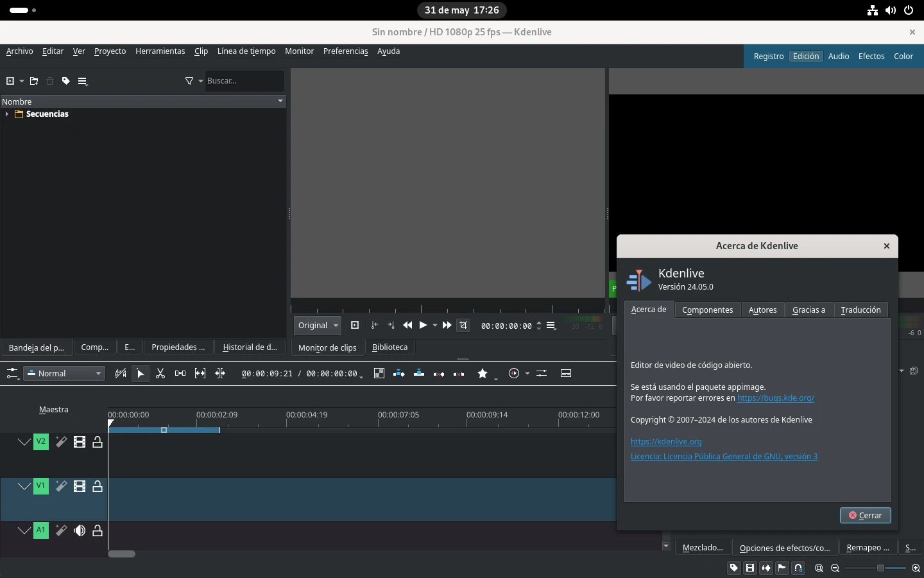Click the lift timeline zone icon
Screen dimensions: 924x578
pyautogui.click(x=459, y=373)
